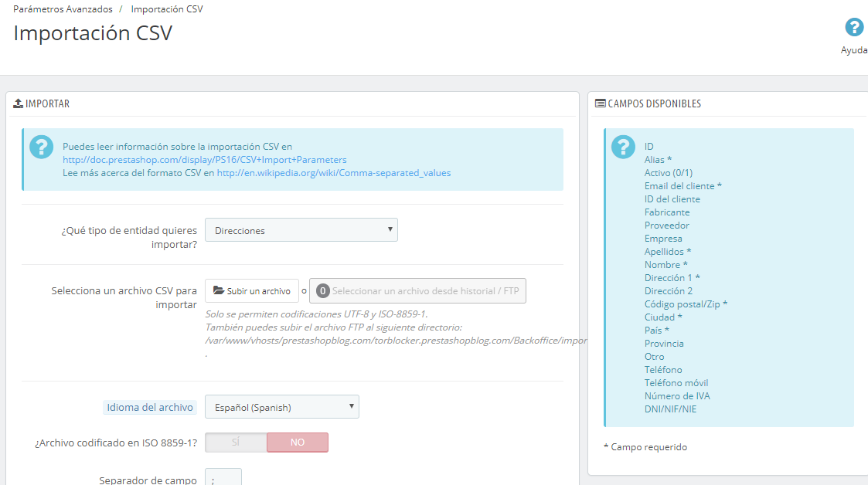This screenshot has height=485, width=868.
Task: Click the Dirección 2 field entry
Action: [668, 291]
